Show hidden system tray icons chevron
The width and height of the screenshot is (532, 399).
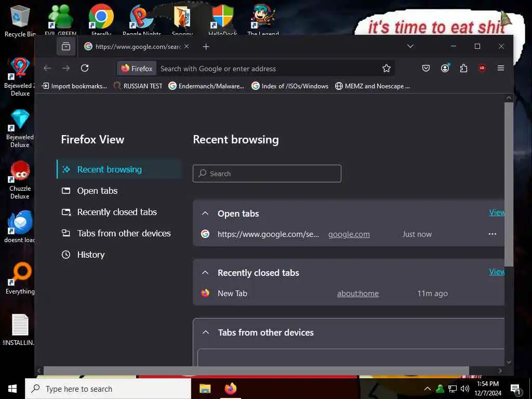pyautogui.click(x=428, y=389)
